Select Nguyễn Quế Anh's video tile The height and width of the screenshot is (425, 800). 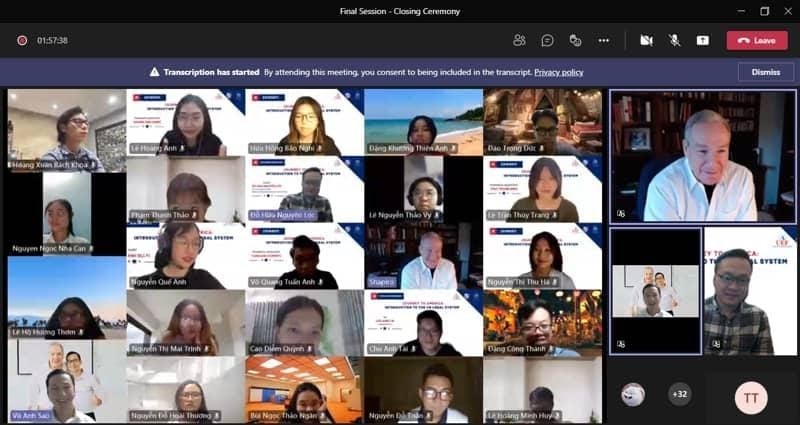(185, 256)
